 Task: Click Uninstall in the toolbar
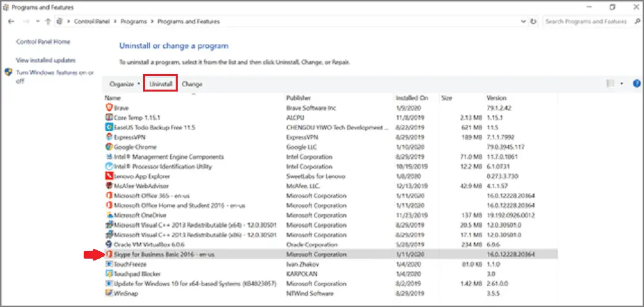[x=160, y=84]
